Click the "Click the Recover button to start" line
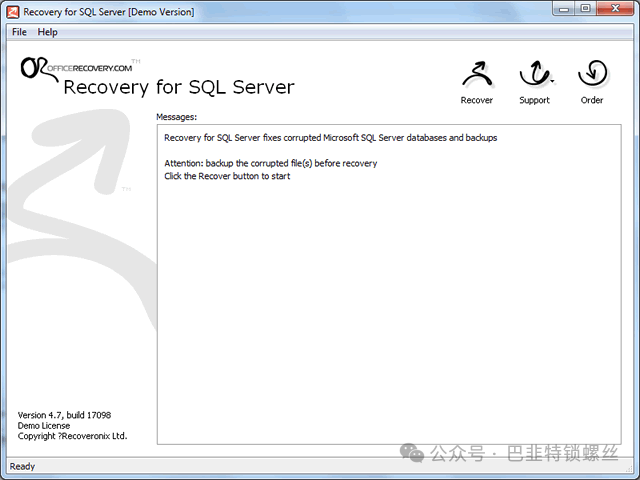This screenshot has width=640, height=480. pos(227,176)
